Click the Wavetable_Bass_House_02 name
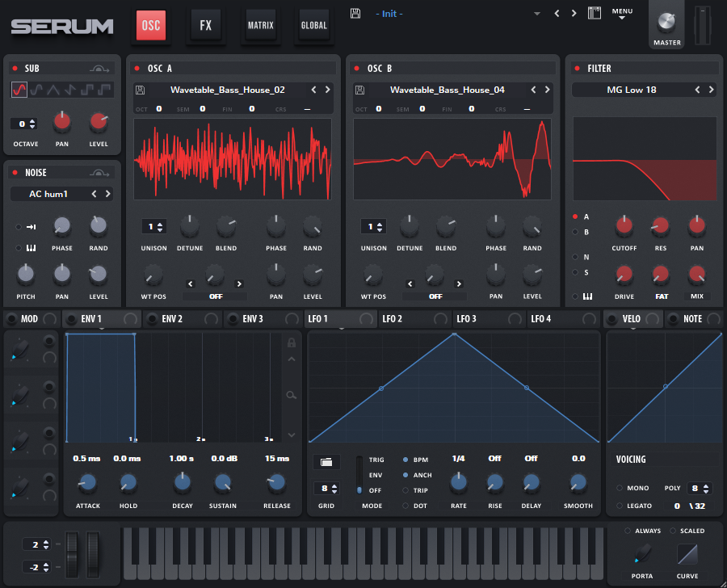727x588 pixels. pos(227,90)
